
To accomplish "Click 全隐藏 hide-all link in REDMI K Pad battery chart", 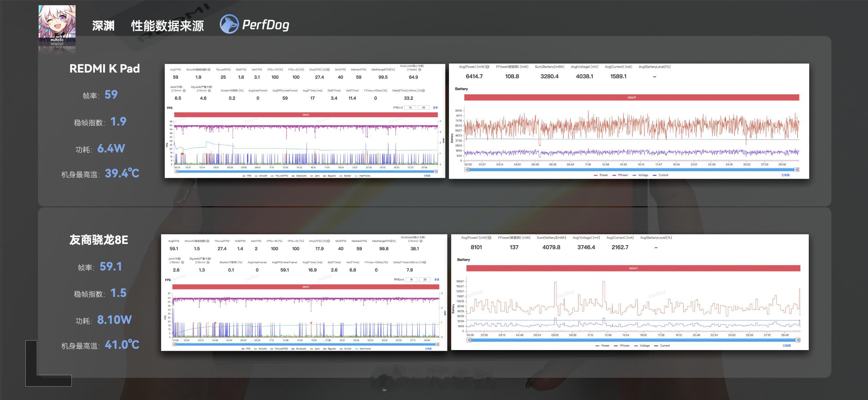I will (x=785, y=175).
